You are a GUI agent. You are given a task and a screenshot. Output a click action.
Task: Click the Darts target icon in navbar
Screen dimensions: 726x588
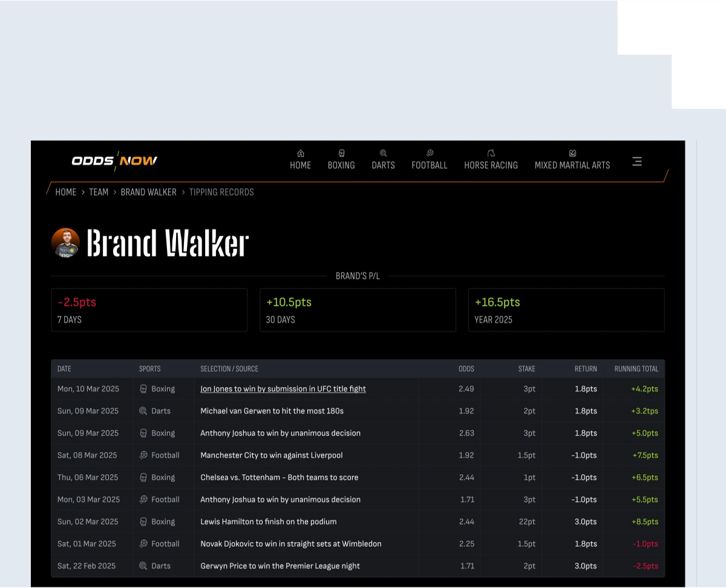pyautogui.click(x=383, y=154)
